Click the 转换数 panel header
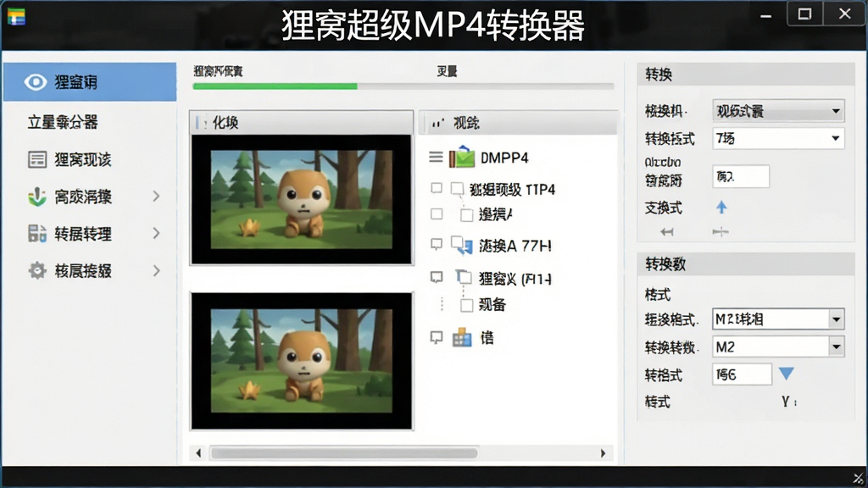Image resolution: width=868 pixels, height=488 pixels. coord(746,264)
